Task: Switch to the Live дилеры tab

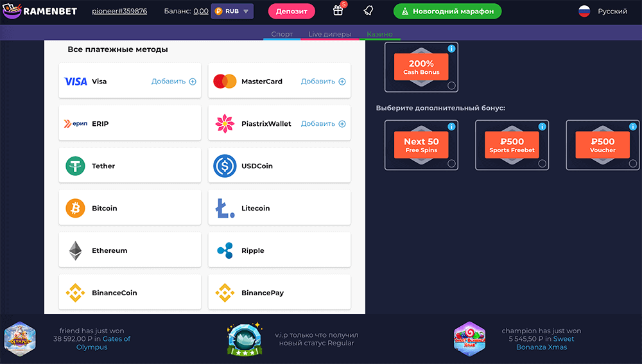Action: [329, 34]
